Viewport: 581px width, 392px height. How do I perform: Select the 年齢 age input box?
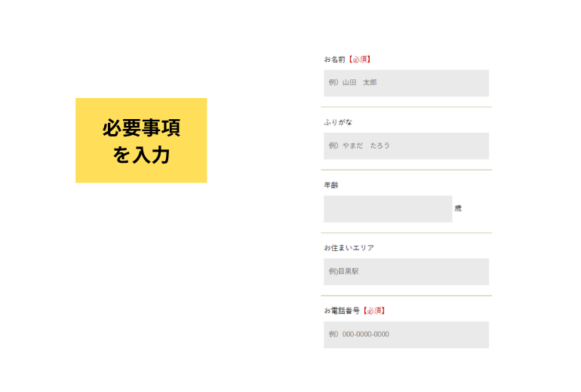tap(388, 209)
